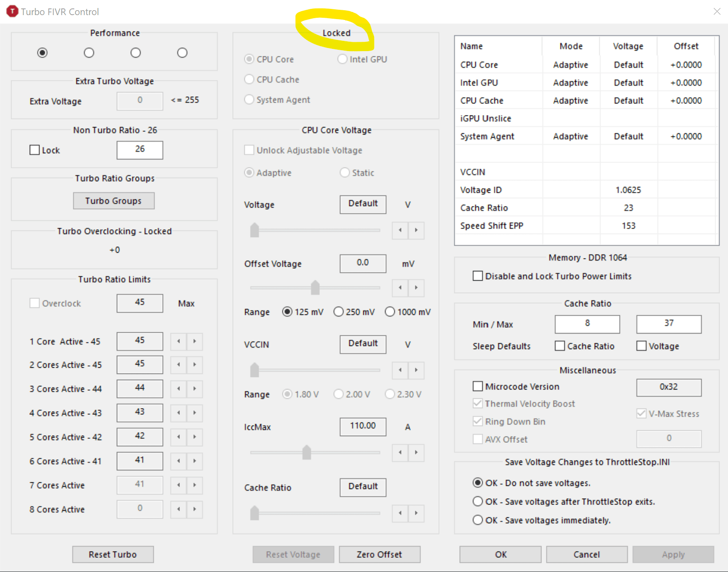Viewport: 728px width, 572px height.
Task: Click the Offset Voltage slider thumb
Action: (x=315, y=287)
